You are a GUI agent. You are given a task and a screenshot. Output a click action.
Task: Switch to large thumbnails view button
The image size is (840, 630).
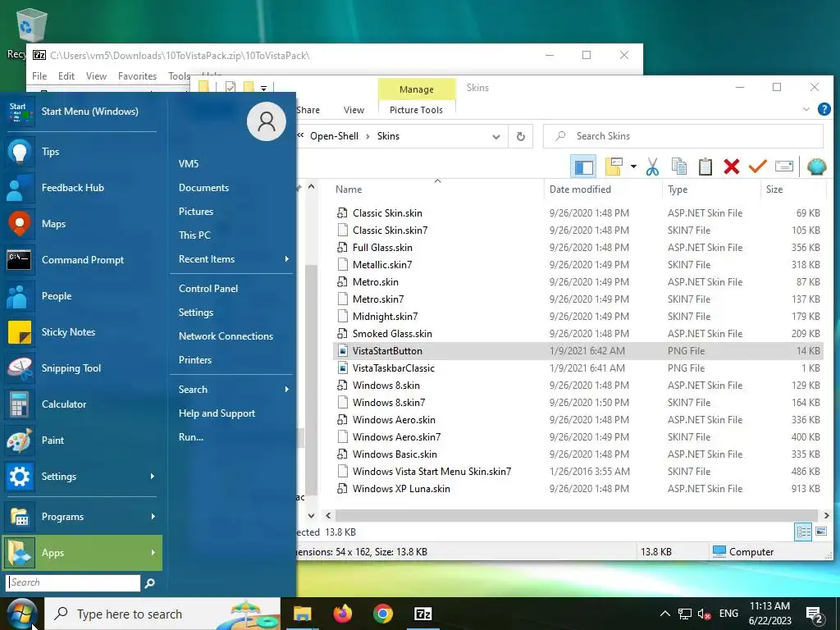[820, 532]
